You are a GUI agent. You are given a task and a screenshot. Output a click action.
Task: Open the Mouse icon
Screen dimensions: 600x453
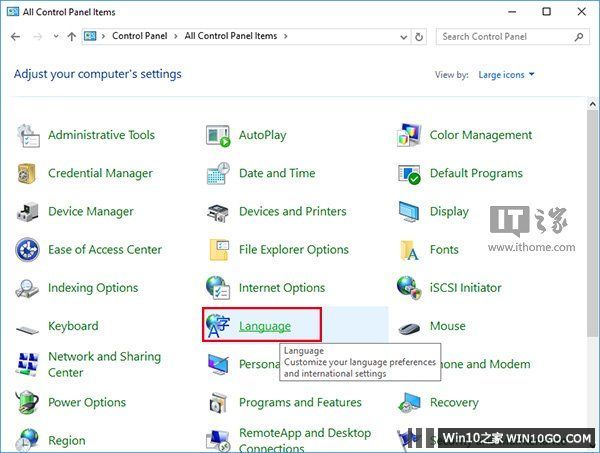(409, 328)
